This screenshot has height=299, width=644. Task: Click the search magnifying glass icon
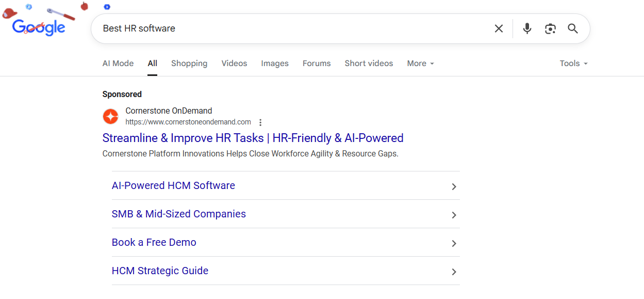573,28
